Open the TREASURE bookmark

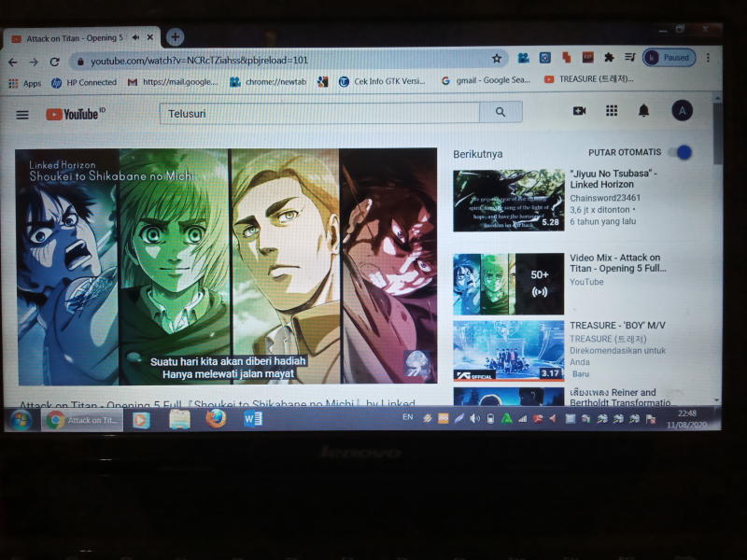589,79
